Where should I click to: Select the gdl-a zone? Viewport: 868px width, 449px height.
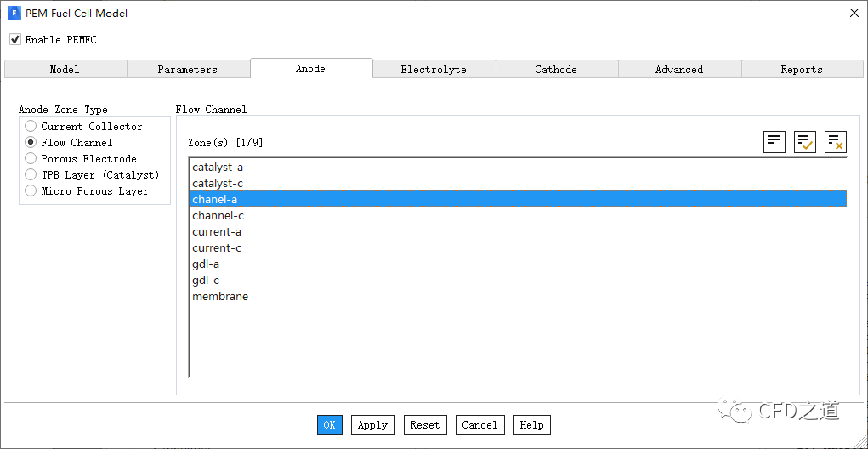pyautogui.click(x=518, y=264)
